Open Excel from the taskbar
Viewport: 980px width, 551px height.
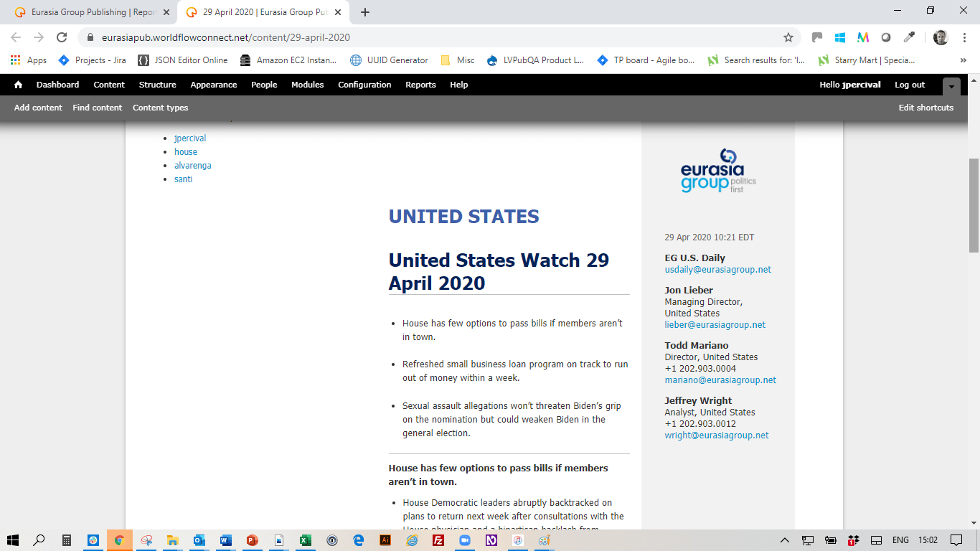click(x=305, y=540)
